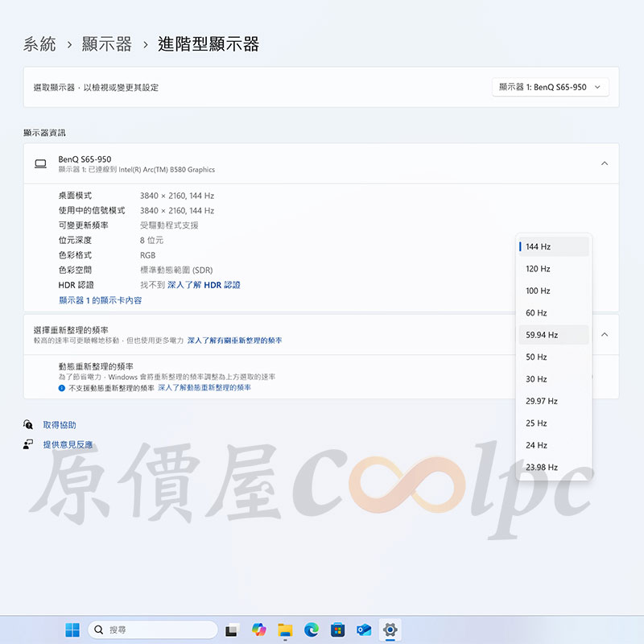Collapse the 選擇重新整理的頻率 section chevron
Image resolution: width=644 pixels, height=644 pixels.
tap(605, 335)
